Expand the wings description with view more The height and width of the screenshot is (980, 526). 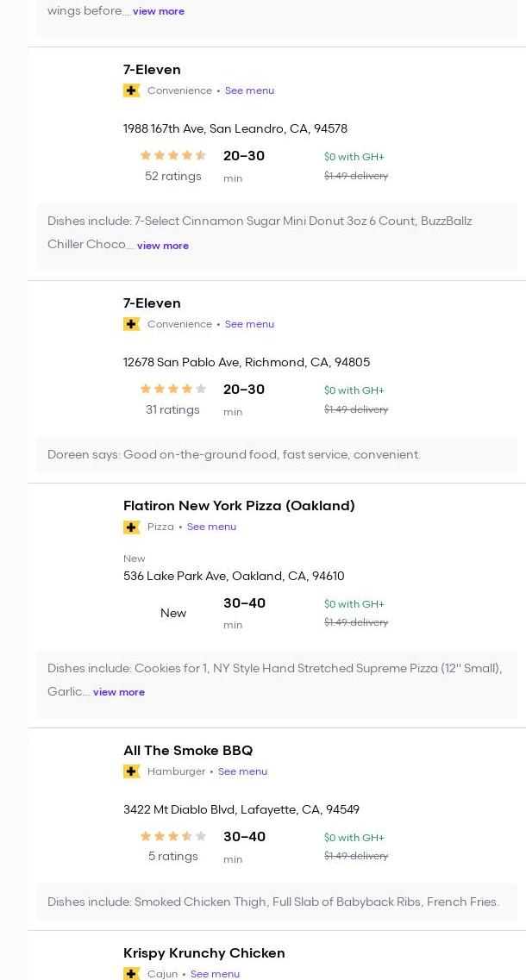point(159,11)
